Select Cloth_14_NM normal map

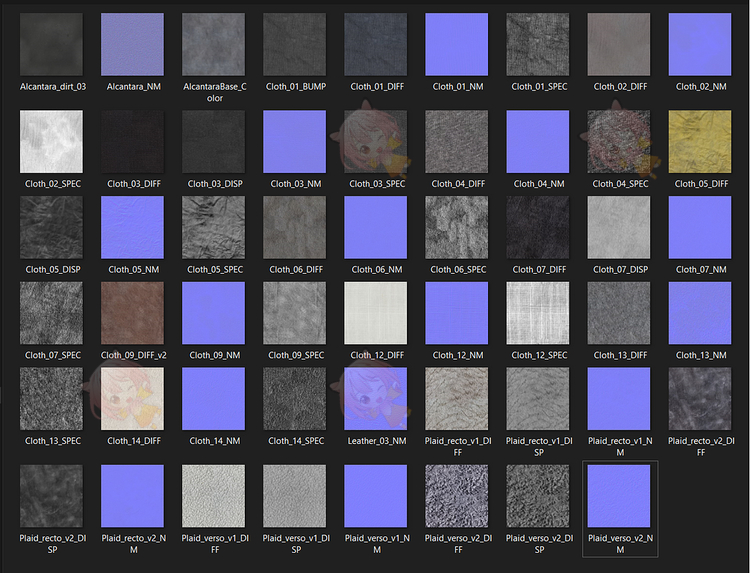(x=213, y=398)
